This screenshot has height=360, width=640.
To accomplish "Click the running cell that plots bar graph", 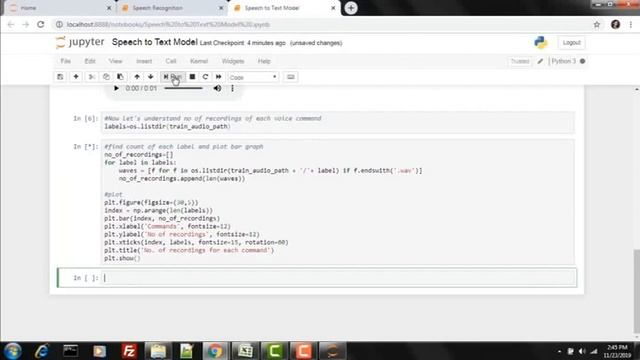I will [x=338, y=202].
